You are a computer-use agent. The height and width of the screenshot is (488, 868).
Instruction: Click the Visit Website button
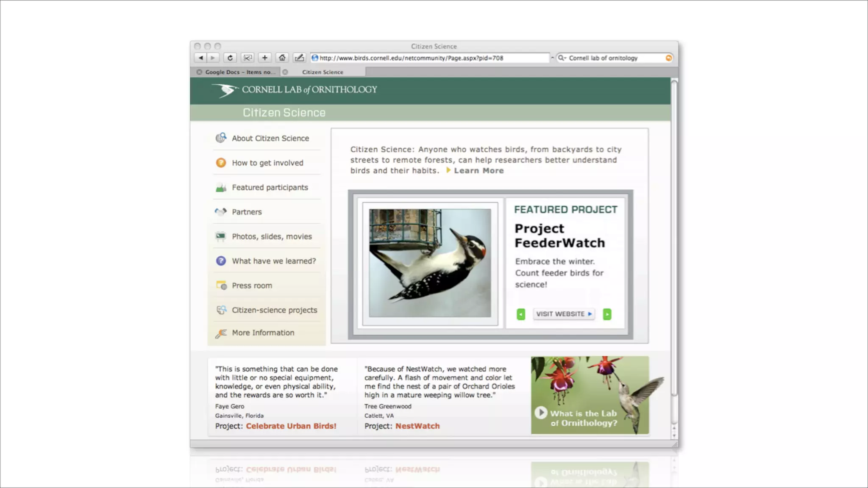pos(564,314)
